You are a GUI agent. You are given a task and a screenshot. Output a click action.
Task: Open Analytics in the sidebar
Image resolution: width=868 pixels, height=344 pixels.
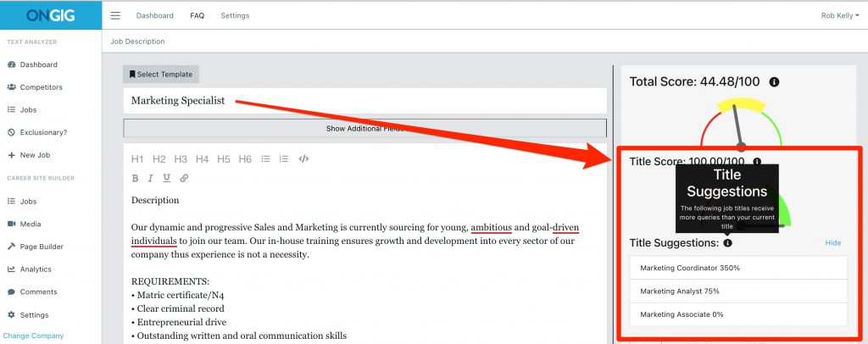click(x=30, y=269)
